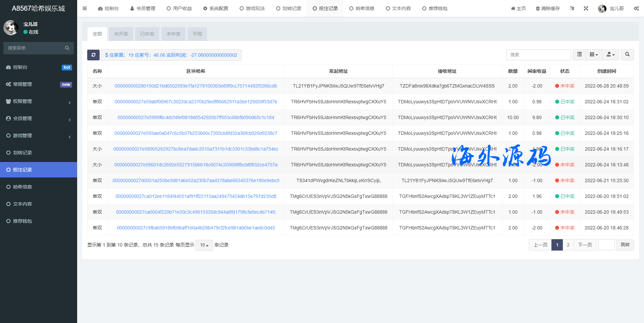Screen dimensions: 644x323
Task: Click the magnifier advanced search button
Action: point(627,55)
